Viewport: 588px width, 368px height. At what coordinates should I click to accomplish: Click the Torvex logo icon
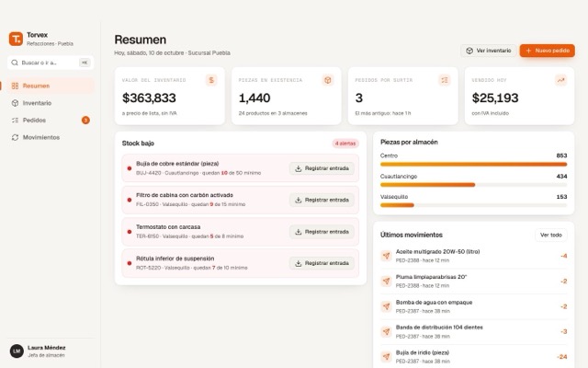point(16,39)
